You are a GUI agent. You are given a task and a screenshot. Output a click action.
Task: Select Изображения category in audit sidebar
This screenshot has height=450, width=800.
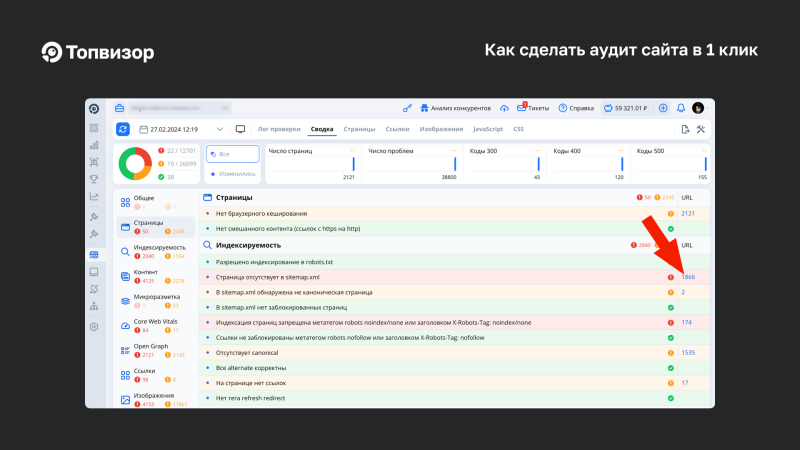(x=156, y=399)
